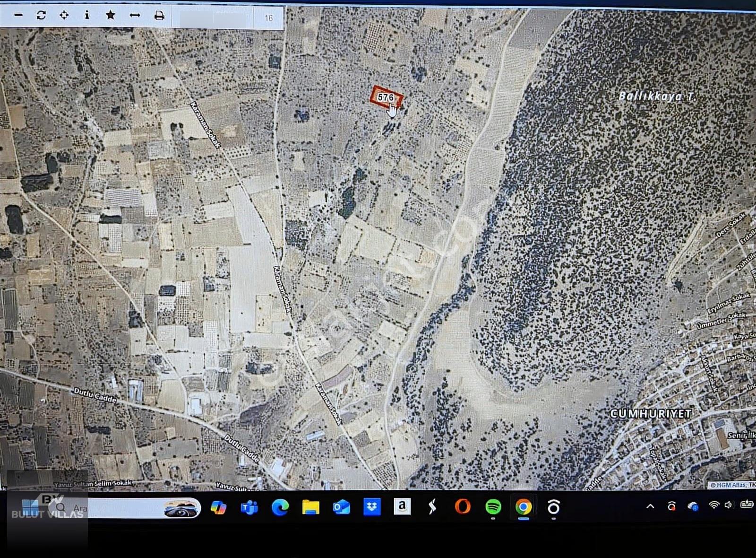Screen dimensions: 756x558
Task: Click the Ümmetler Sokak street label
Action: click(x=722, y=321)
